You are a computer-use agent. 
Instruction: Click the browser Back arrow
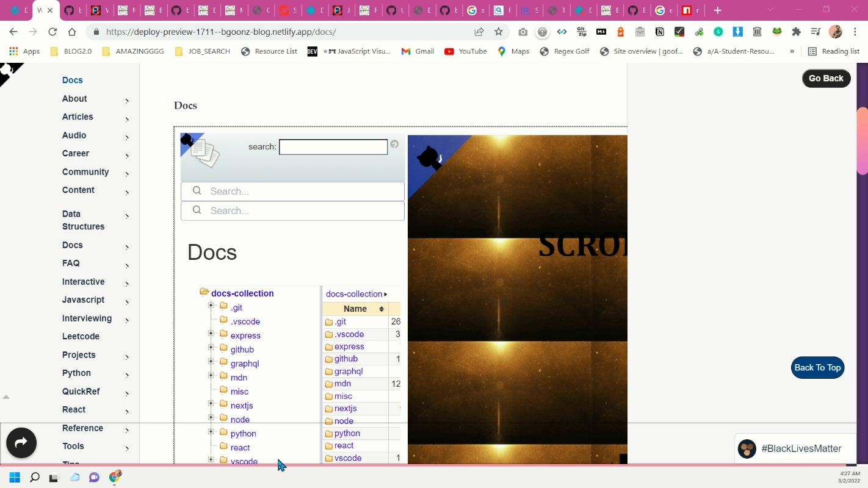tap(13, 32)
